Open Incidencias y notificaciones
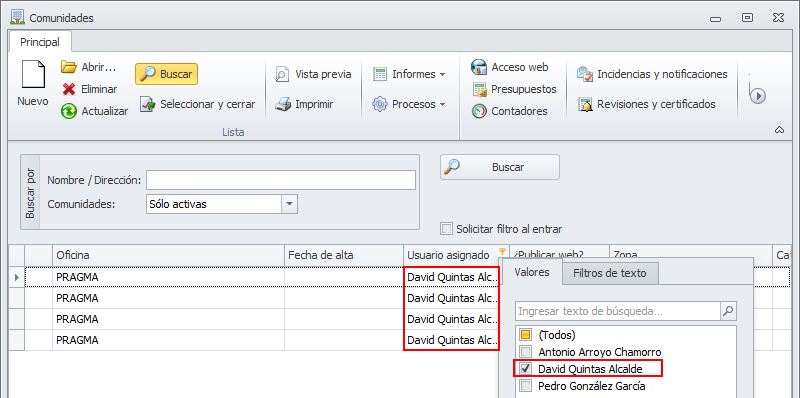The height and width of the screenshot is (398, 800). 652,74
